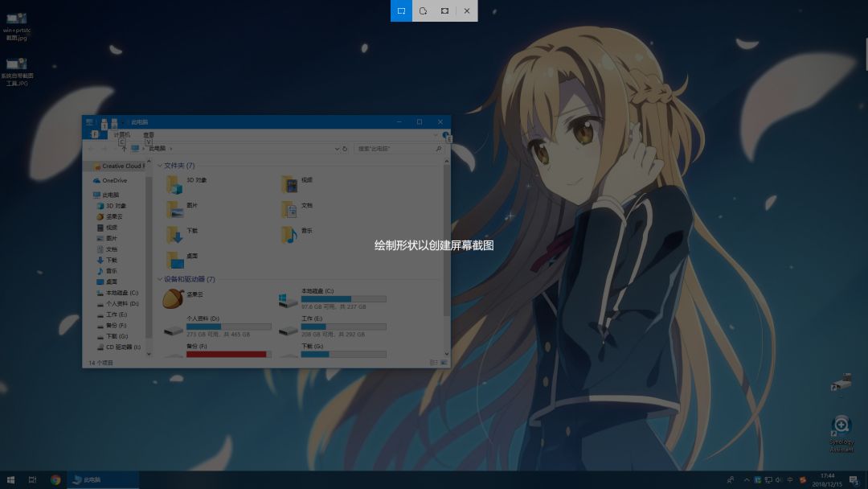Select CD 驱动器 in the navigation tree
Viewport: 868px width, 489px height.
(118, 347)
